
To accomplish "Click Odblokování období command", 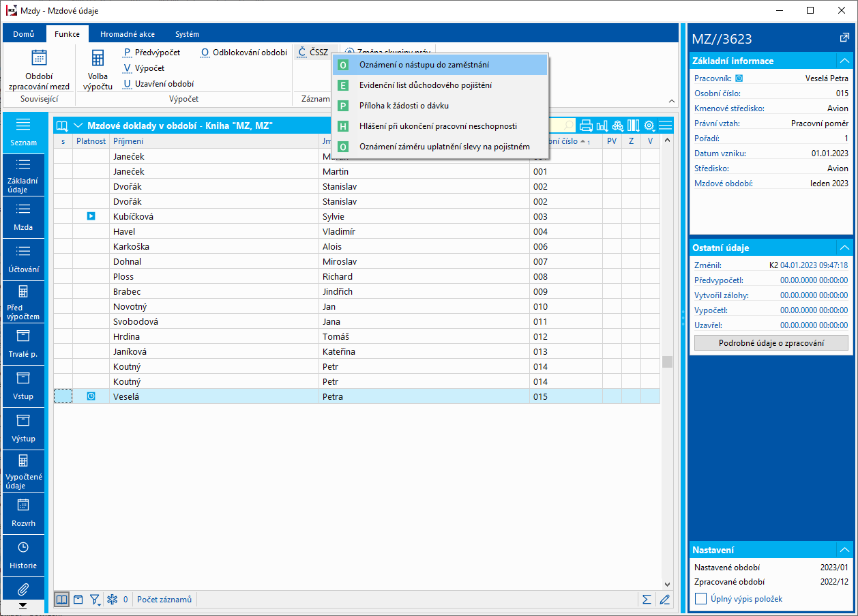I will tap(244, 53).
